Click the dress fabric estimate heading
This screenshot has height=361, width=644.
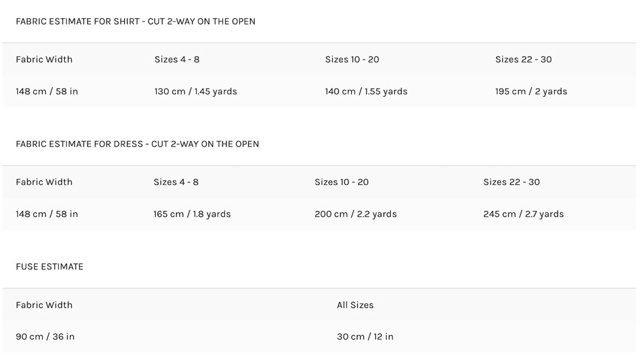coord(137,144)
